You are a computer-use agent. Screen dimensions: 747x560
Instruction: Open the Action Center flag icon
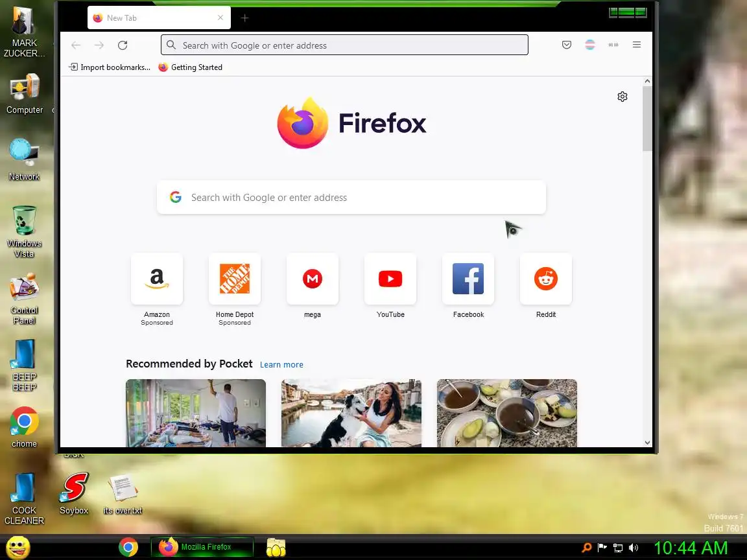click(x=602, y=548)
